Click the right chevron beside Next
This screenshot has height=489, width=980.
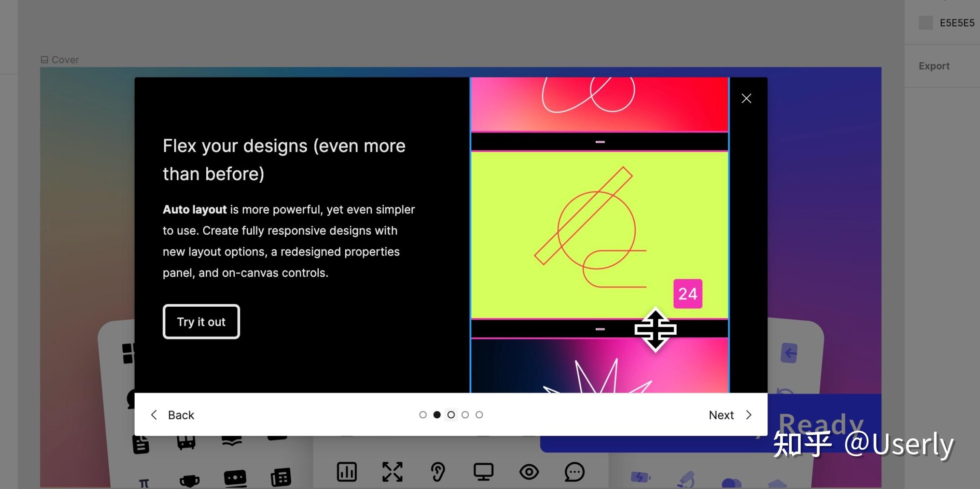(x=749, y=414)
